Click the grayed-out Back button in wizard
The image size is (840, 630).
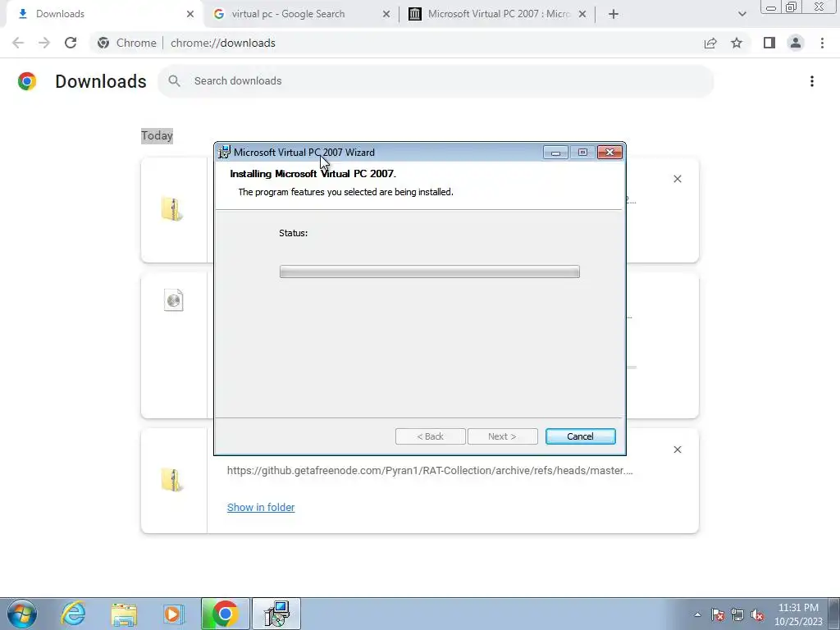tap(430, 436)
